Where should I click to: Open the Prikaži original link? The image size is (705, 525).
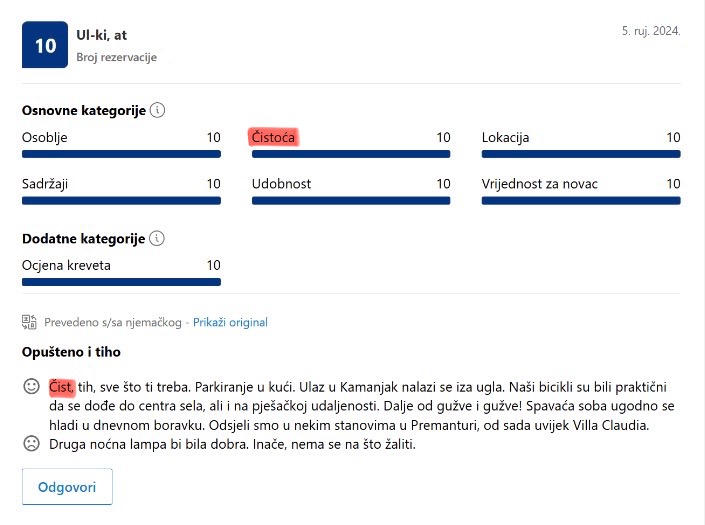click(230, 322)
